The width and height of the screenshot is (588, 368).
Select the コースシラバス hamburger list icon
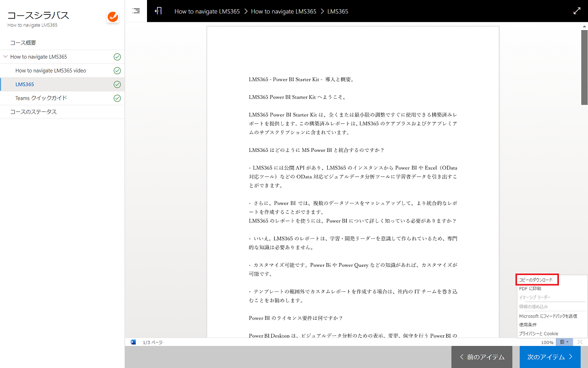pyautogui.click(x=136, y=10)
